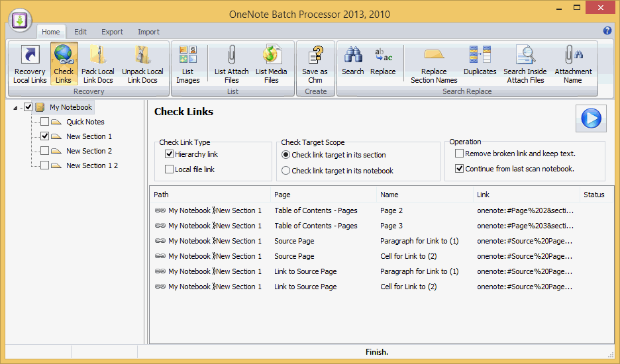Launch Unpack Local Link Docs

click(142, 64)
